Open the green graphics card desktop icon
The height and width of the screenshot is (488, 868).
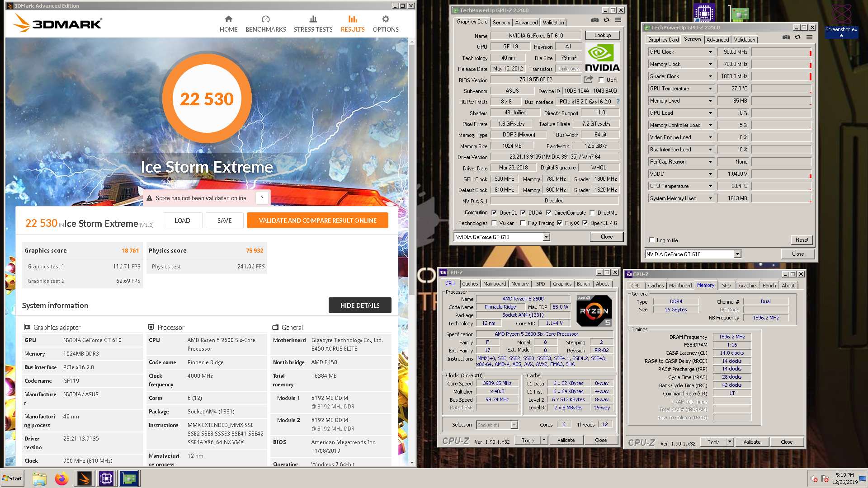[740, 14]
